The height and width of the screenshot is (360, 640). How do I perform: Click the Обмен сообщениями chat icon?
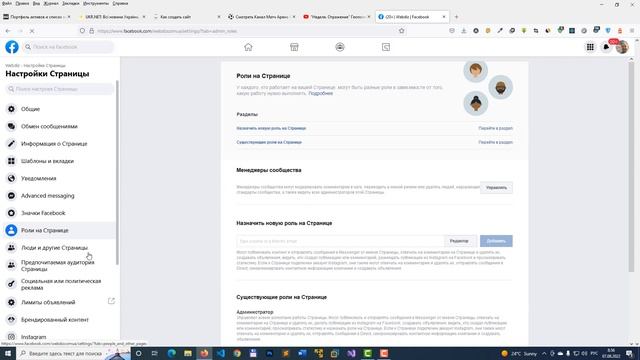tap(11, 126)
